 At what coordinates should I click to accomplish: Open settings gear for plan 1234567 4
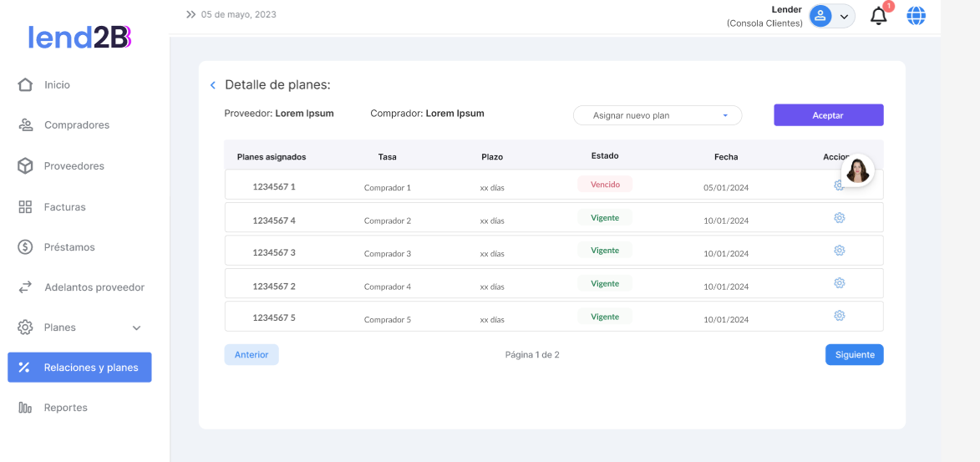point(839,218)
